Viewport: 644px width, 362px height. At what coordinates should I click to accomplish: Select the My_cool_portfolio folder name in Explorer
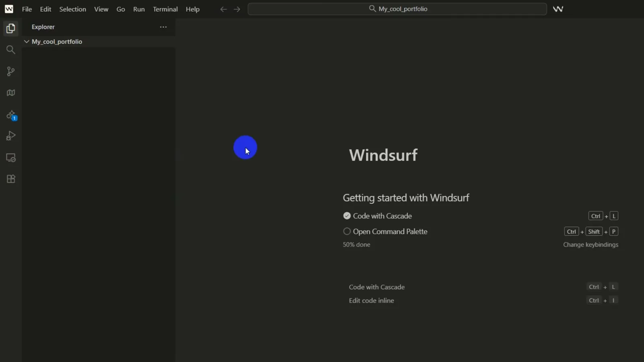coord(57,41)
